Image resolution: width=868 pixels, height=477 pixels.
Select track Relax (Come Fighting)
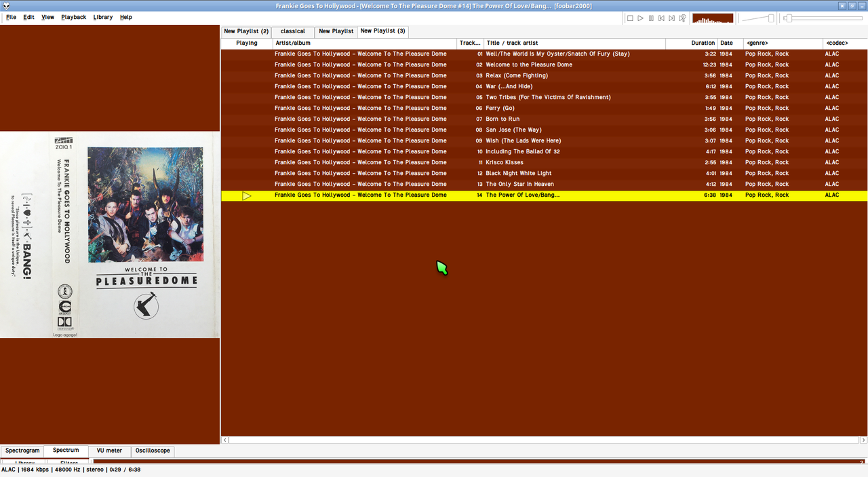pyautogui.click(x=544, y=75)
